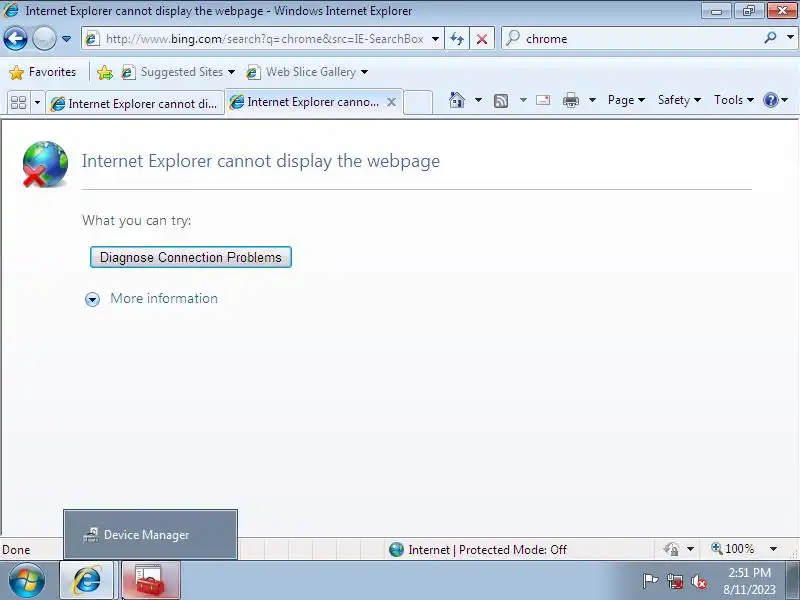Click the Diagnose Connection Problems button

191,257
